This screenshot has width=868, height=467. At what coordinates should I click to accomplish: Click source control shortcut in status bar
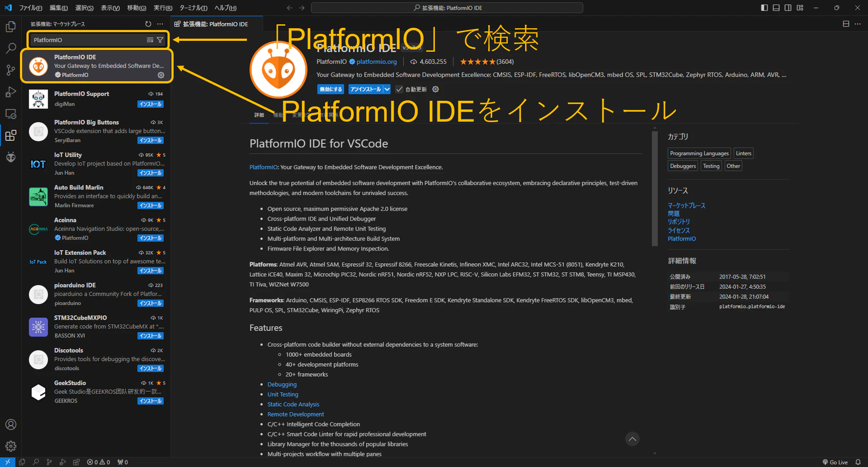click(49, 462)
